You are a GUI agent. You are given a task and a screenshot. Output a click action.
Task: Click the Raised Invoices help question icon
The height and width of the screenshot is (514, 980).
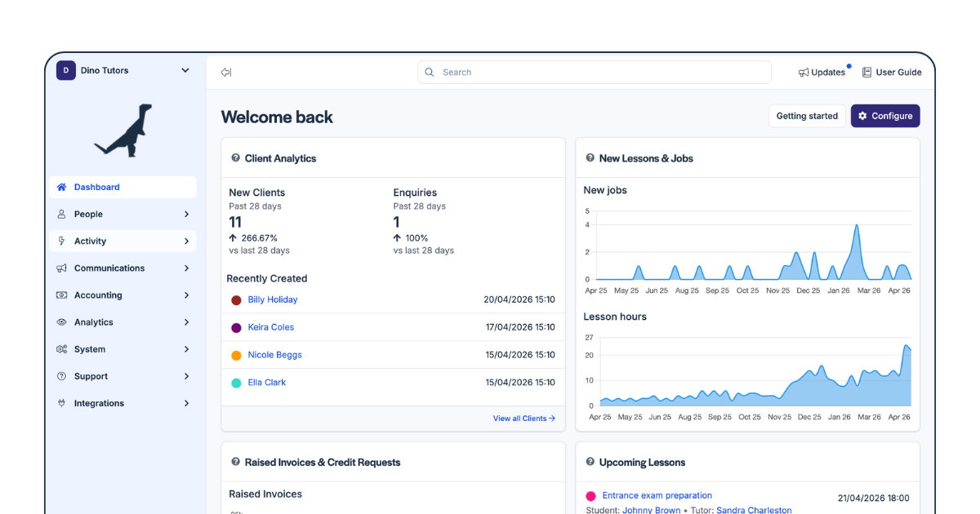[236, 462]
